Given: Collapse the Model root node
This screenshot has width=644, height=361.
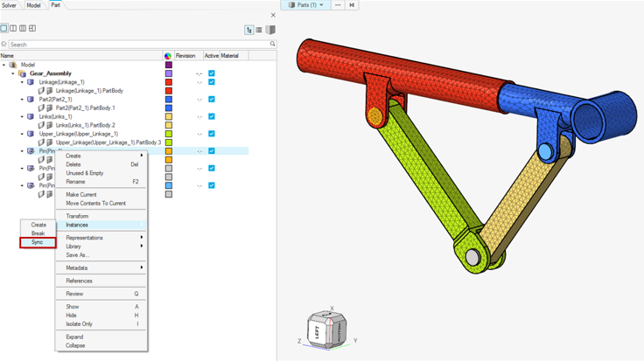Looking at the screenshot, I should point(4,65).
